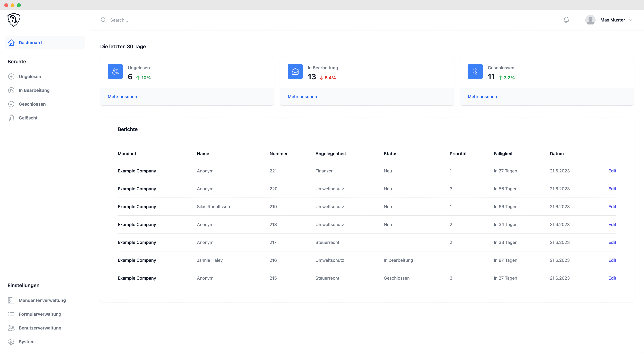Edit report number 217
The image size is (644, 353).
pos(612,242)
